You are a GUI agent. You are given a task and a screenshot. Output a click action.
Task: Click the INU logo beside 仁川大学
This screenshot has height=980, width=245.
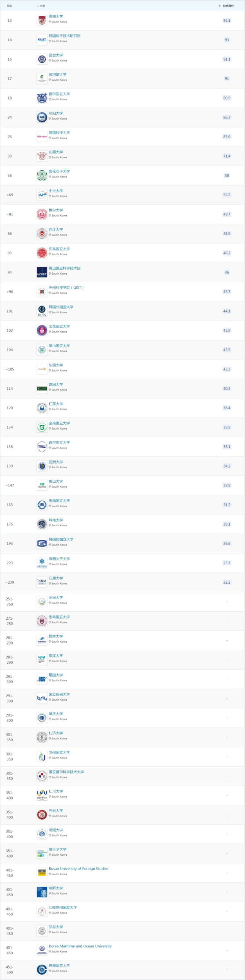point(42,795)
